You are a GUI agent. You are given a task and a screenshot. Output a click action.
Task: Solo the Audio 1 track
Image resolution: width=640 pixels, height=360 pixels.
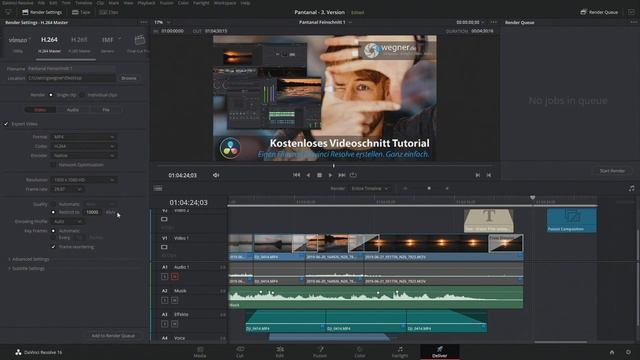[x=164, y=276]
